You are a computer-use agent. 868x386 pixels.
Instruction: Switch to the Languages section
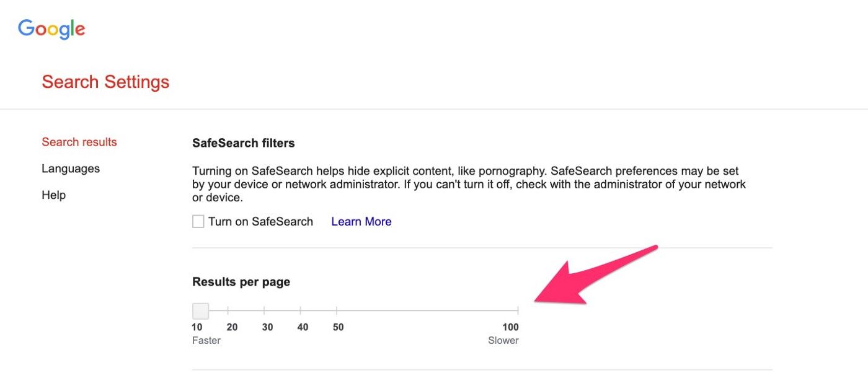71,169
